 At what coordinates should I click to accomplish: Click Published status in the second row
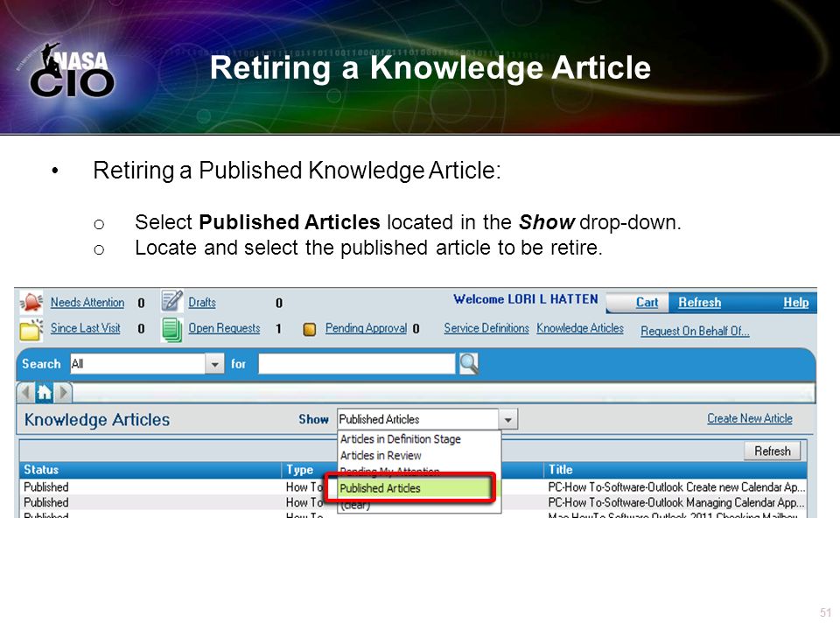tap(46, 502)
